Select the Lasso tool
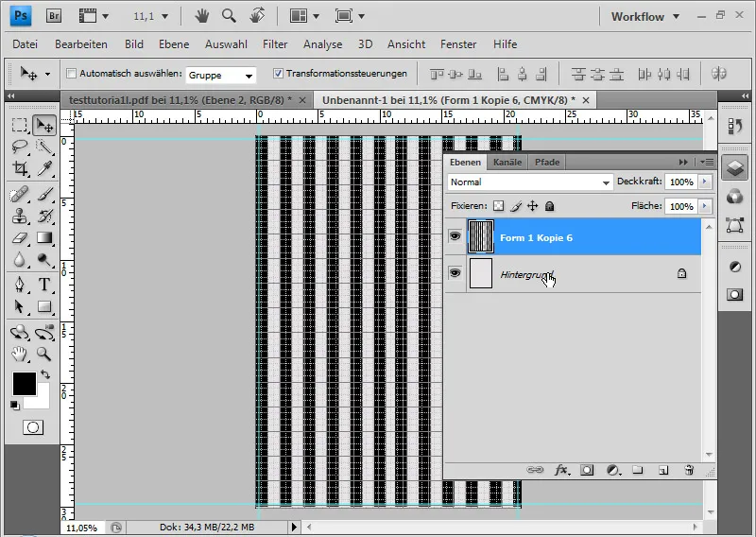 pyautogui.click(x=19, y=147)
